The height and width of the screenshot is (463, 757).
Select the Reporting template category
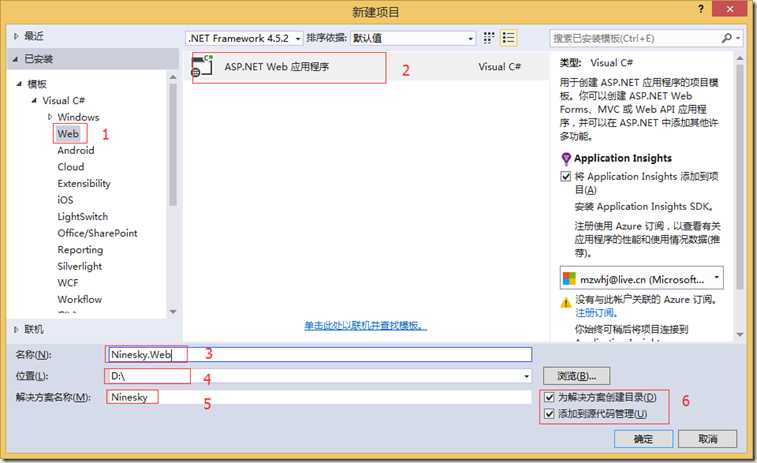pos(80,250)
